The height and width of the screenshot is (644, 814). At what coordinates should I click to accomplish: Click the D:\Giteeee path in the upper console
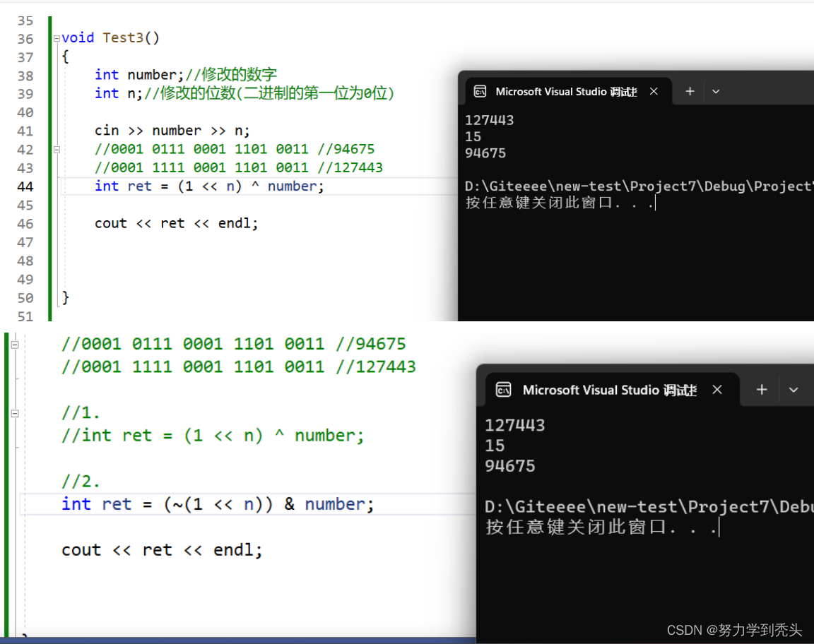click(639, 186)
